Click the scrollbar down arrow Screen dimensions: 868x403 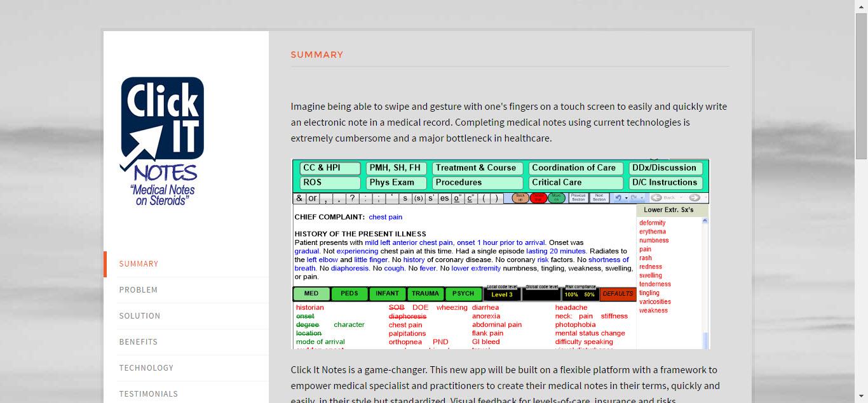tap(862, 397)
